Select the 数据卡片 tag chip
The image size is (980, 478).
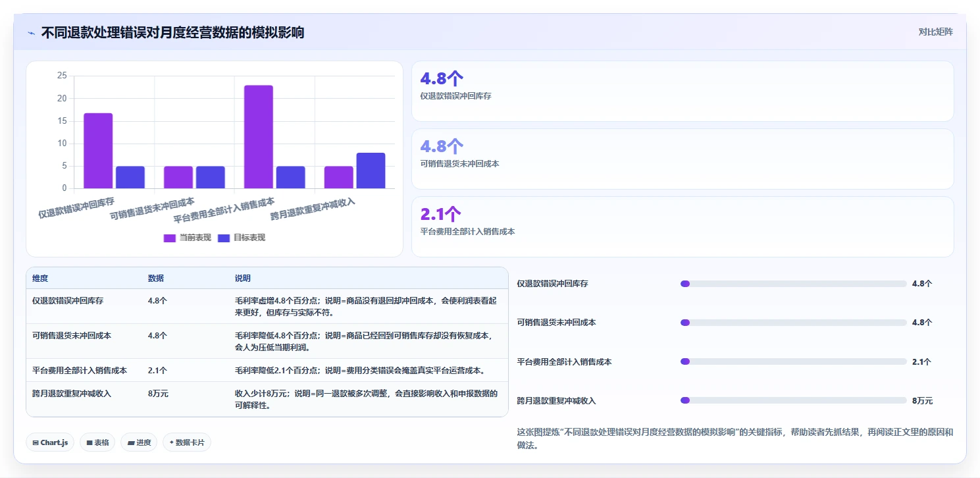click(x=187, y=442)
